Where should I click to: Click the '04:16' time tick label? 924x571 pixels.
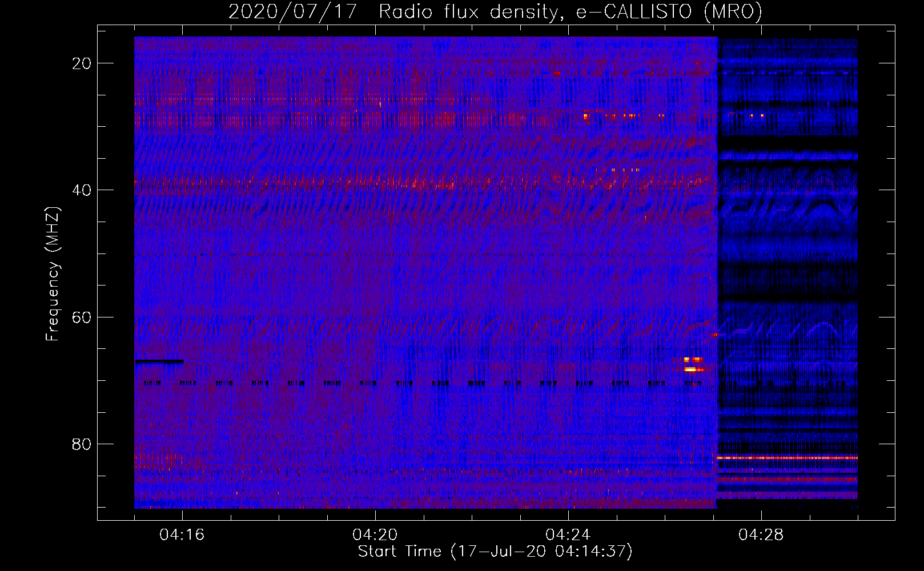pyautogui.click(x=182, y=535)
